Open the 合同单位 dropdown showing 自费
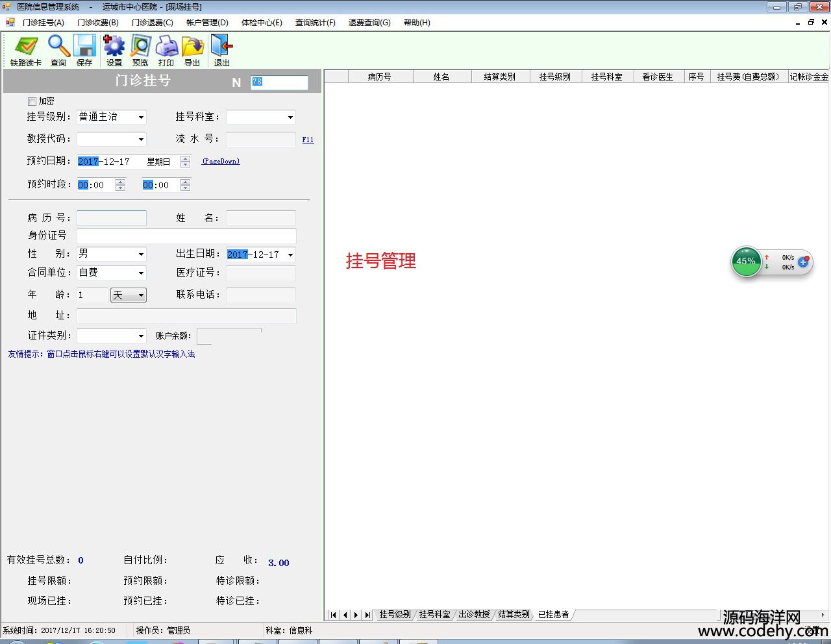Viewport: 831px width, 644px height. click(x=141, y=273)
